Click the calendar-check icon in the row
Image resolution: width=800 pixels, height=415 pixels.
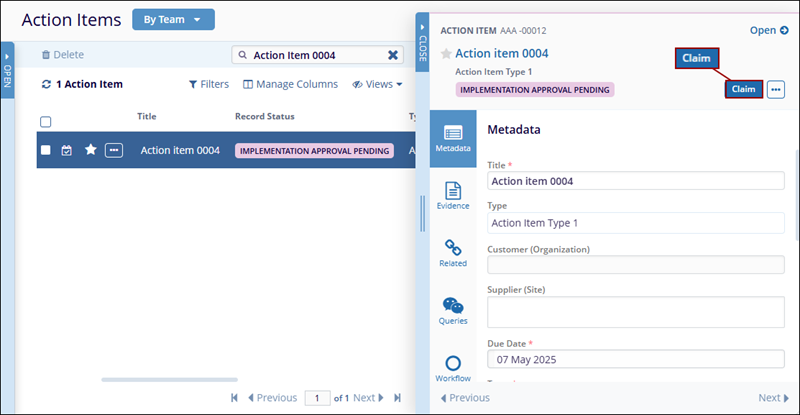(x=67, y=150)
